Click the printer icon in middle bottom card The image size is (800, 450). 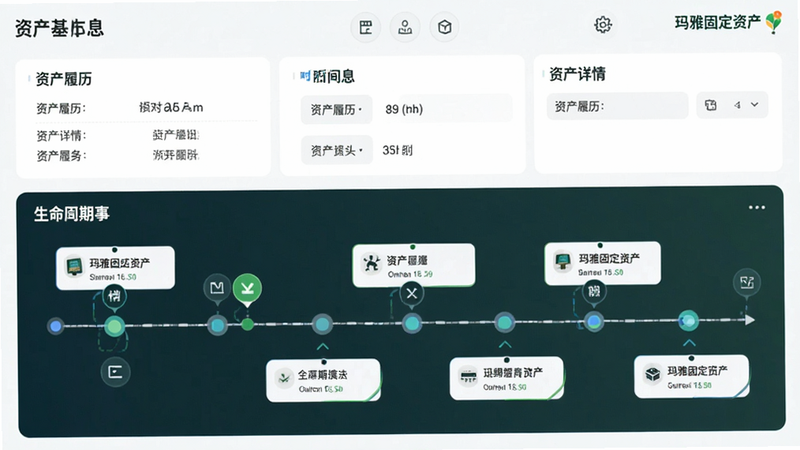pyautogui.click(x=467, y=377)
